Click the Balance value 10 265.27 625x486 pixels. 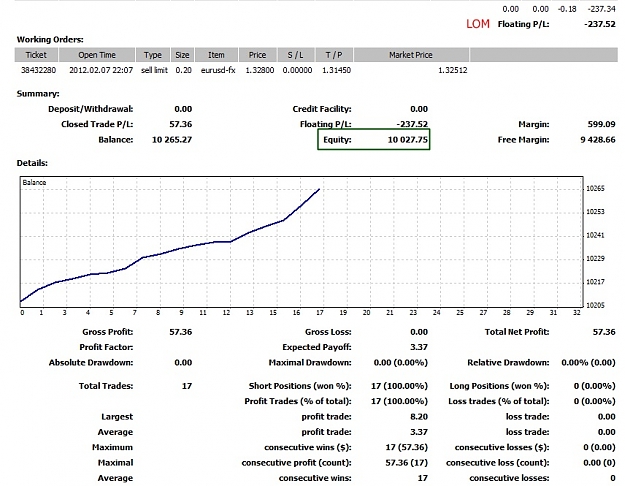pos(172,140)
